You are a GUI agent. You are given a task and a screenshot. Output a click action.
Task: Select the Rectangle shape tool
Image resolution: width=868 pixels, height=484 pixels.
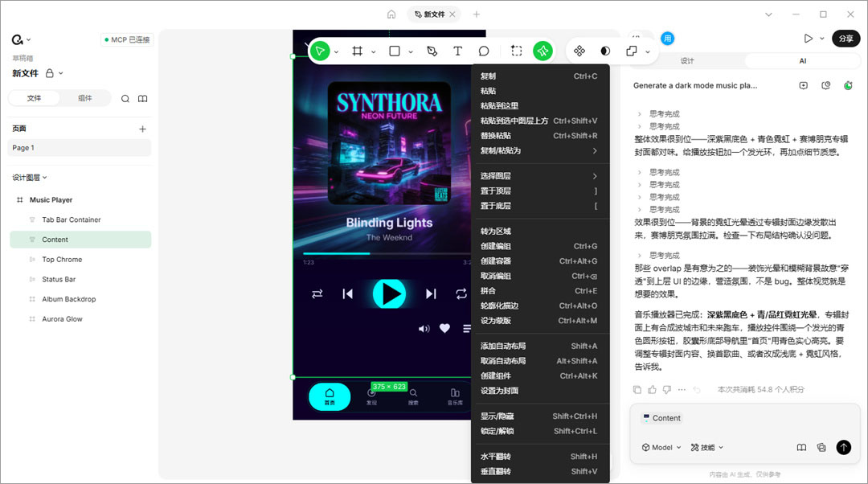(395, 51)
